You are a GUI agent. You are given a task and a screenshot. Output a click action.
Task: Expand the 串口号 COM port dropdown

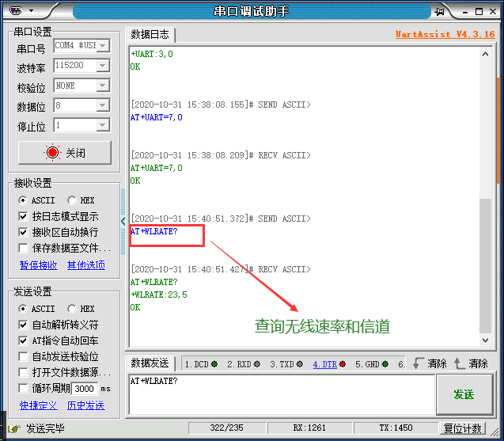click(x=103, y=46)
